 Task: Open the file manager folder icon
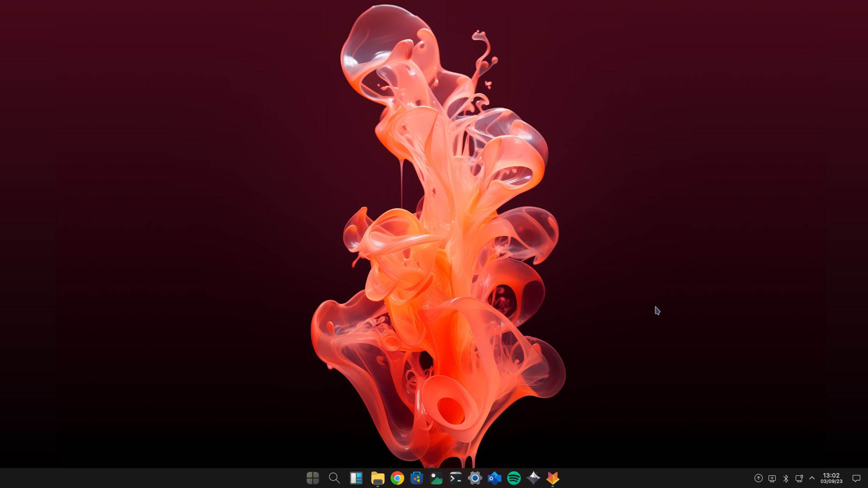377,478
